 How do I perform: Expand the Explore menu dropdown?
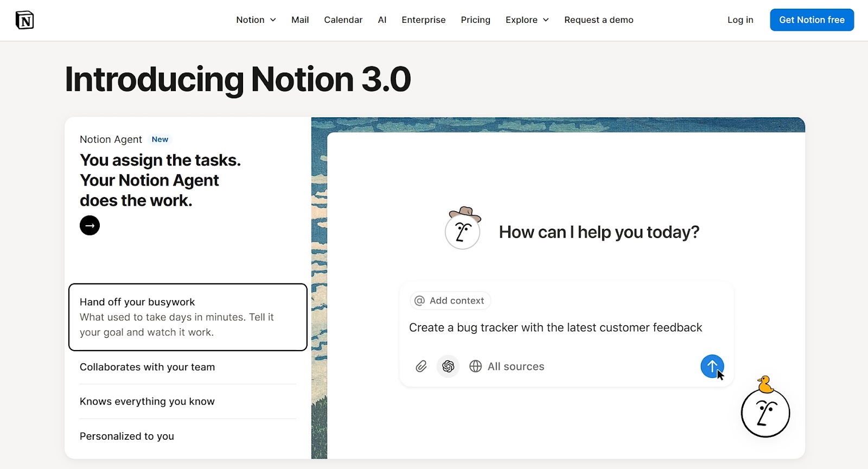[x=527, y=20]
